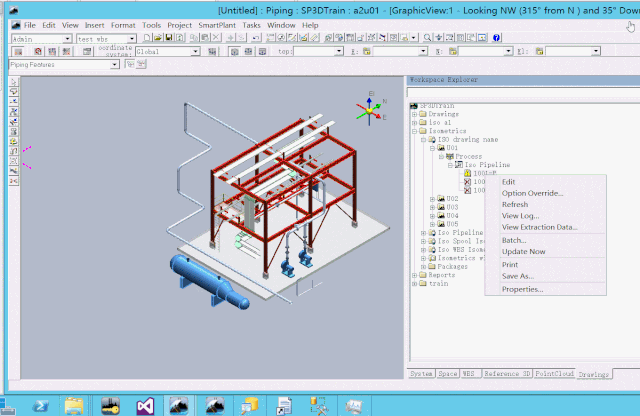
Task: Open the Admin permission group dropdown
Action: (x=67, y=39)
